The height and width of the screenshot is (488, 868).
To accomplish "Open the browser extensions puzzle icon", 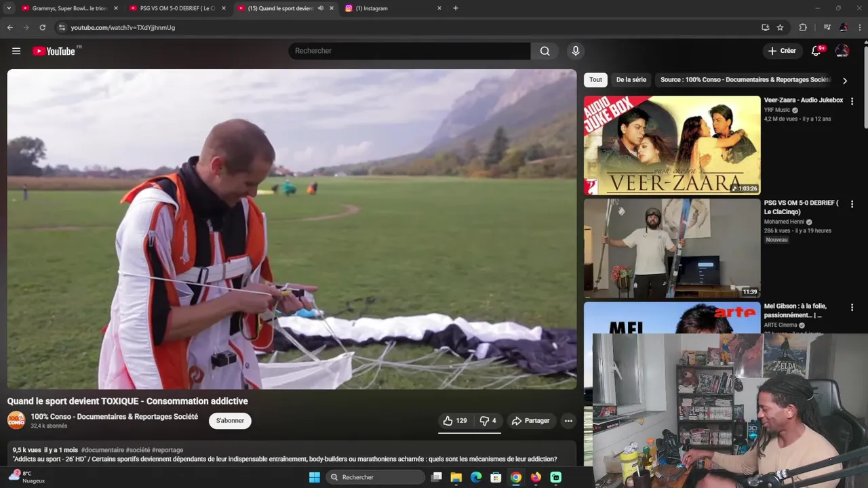I will tap(803, 27).
